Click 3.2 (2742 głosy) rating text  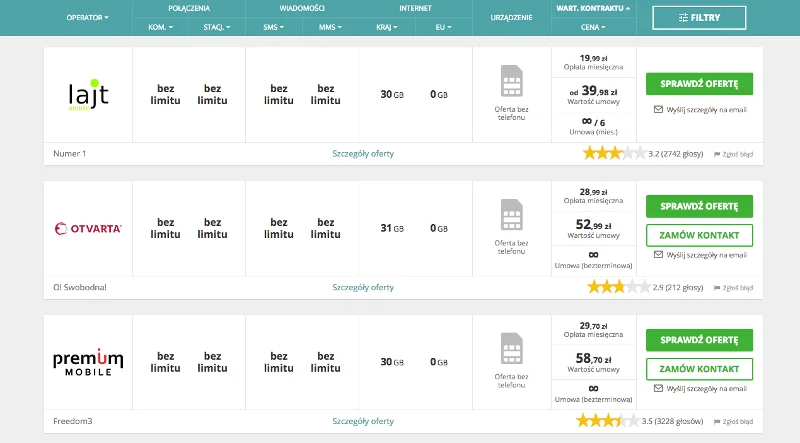point(676,154)
